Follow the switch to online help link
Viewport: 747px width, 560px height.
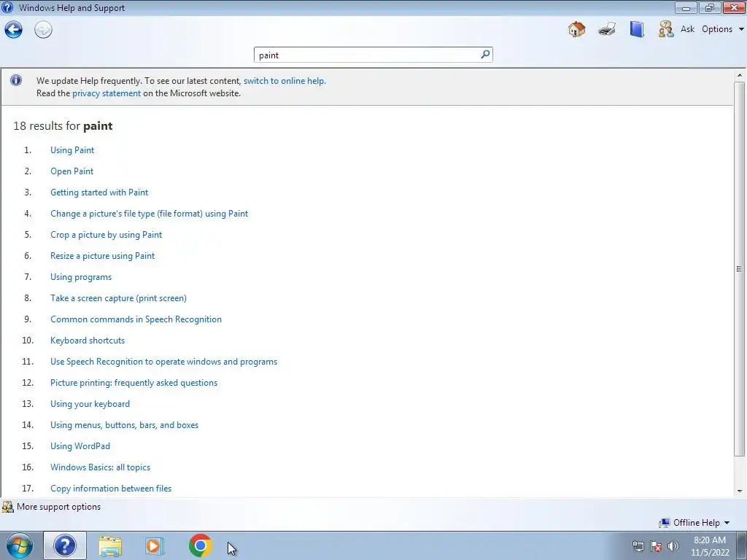point(285,81)
